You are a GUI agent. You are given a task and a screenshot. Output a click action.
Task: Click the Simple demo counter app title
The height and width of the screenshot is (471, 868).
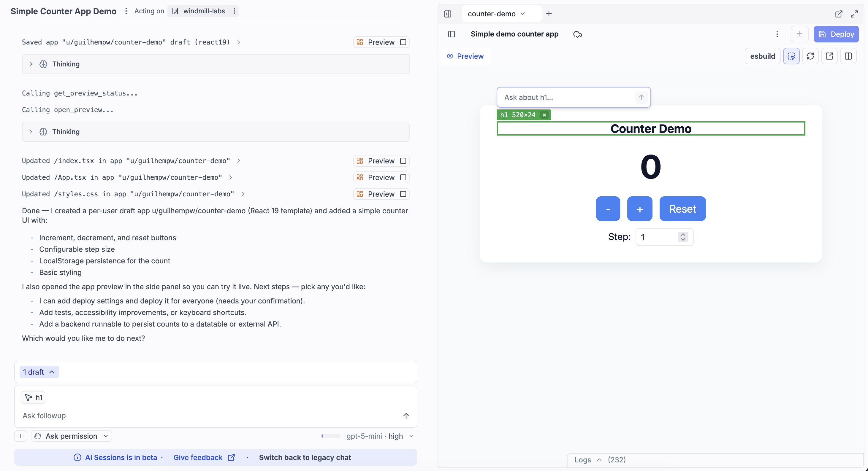(x=514, y=34)
